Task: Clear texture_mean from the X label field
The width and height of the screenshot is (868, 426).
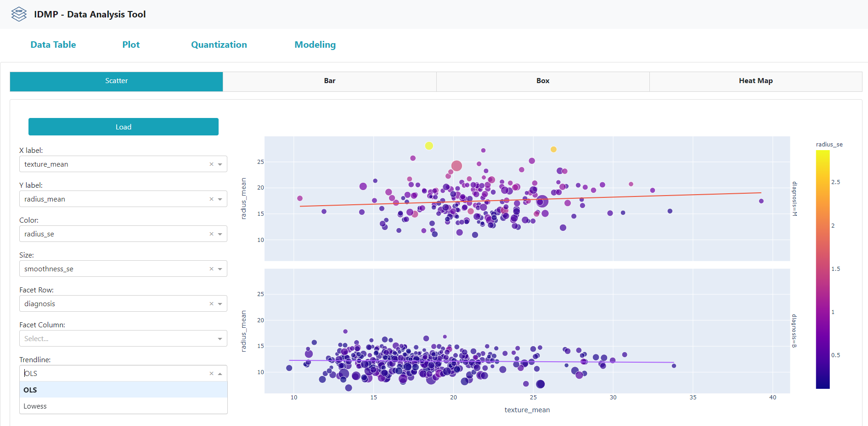Action: [x=211, y=164]
